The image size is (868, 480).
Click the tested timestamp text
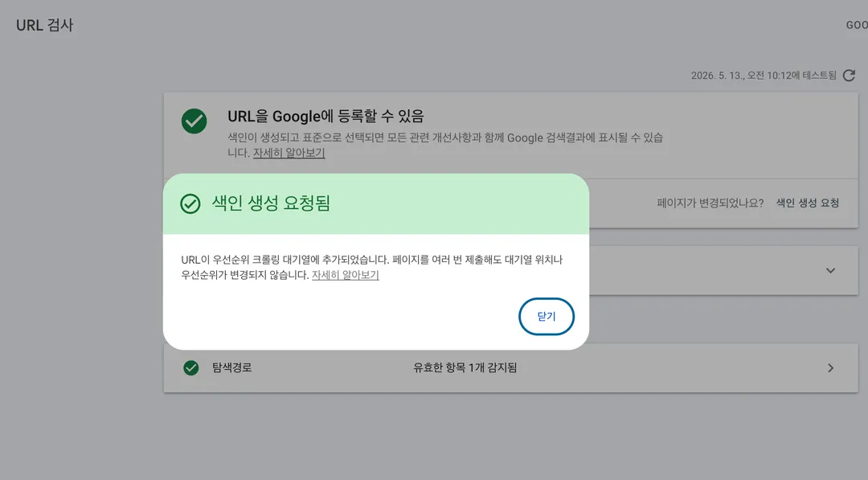coord(764,76)
